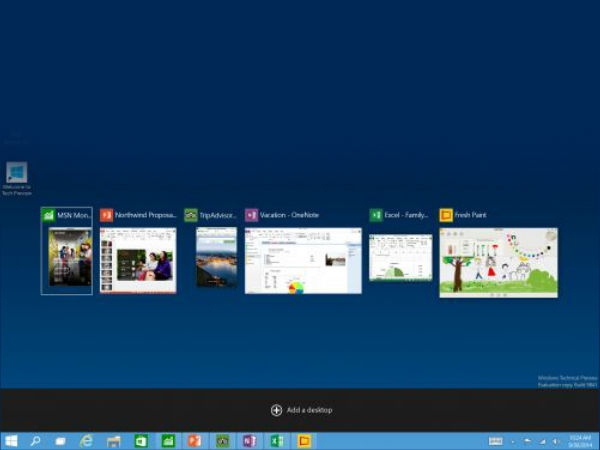The image size is (600, 450).
Task: Click the 'MSN Mon...' title text
Action: [74, 215]
